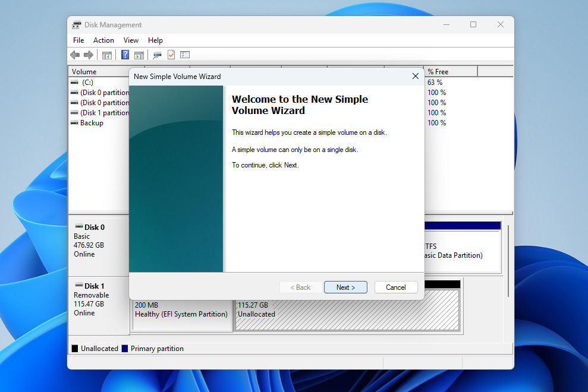
Task: Cancel the New Simple Volume Wizard
Action: 396,287
